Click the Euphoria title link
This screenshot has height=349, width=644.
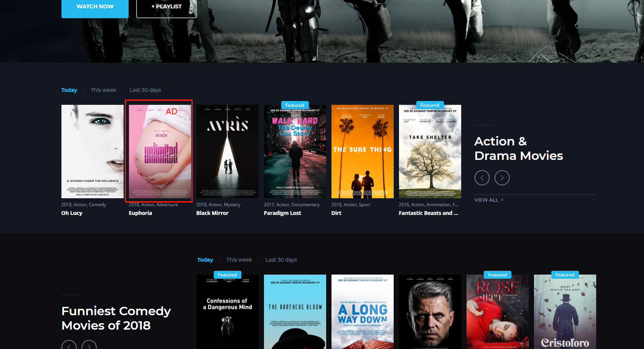(140, 213)
